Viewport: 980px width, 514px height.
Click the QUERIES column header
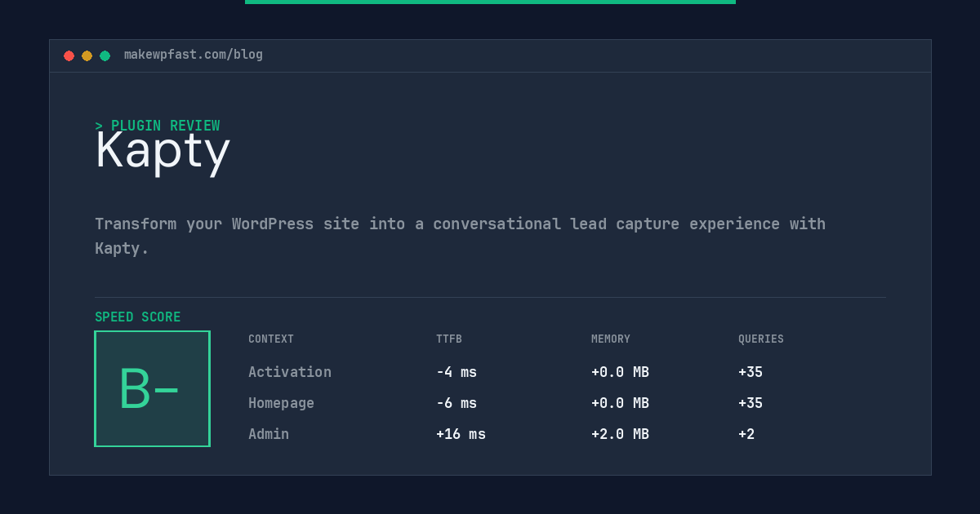[761, 339]
